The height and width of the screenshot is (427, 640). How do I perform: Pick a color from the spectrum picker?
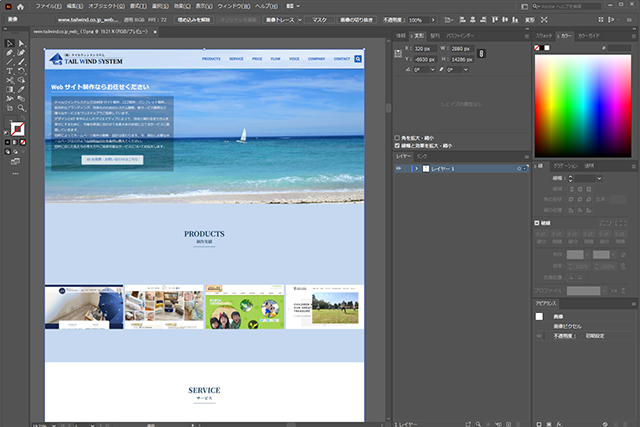coord(583,106)
